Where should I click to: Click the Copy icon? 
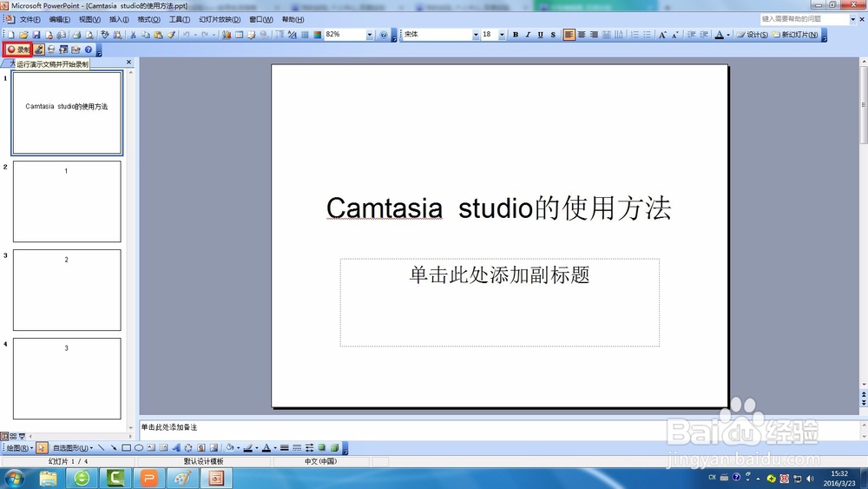146,35
